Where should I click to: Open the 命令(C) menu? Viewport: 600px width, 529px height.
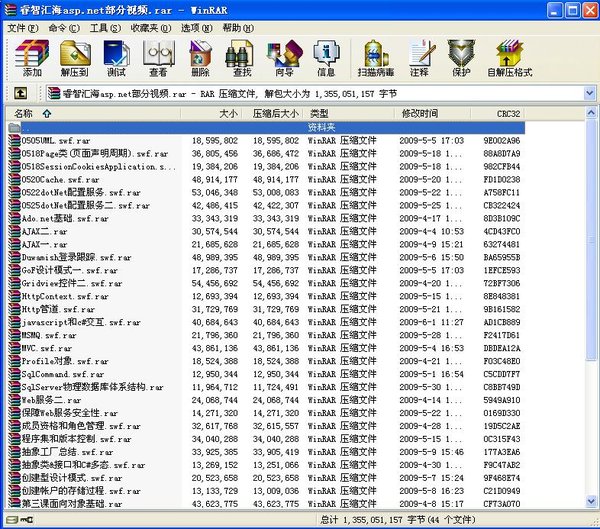click(x=64, y=28)
